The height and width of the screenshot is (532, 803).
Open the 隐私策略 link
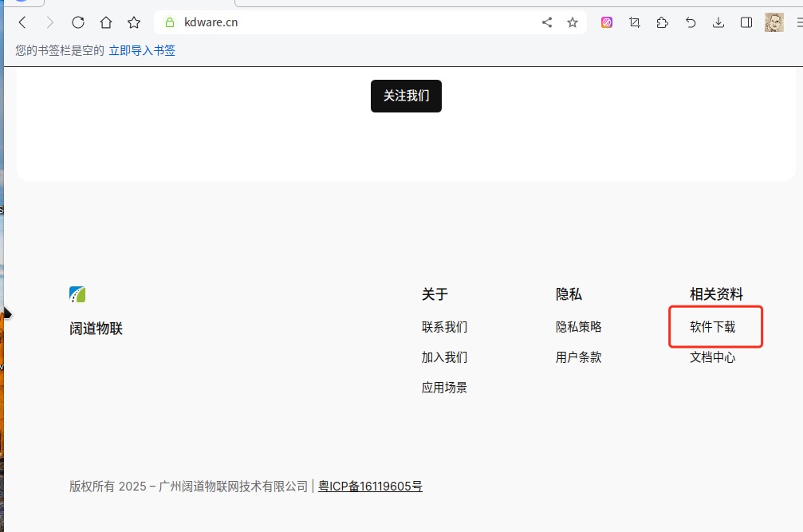(x=578, y=327)
